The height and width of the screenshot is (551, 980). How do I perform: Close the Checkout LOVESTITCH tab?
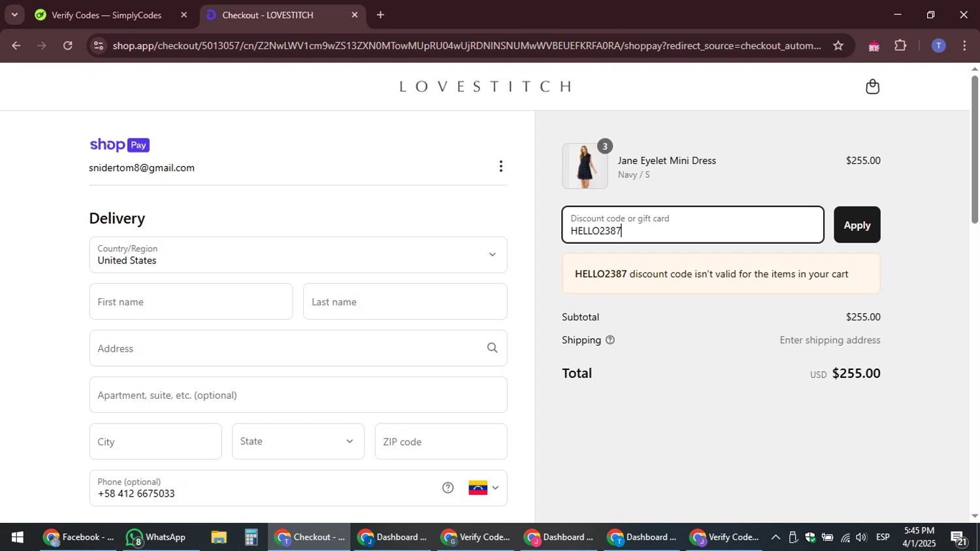coord(355,15)
